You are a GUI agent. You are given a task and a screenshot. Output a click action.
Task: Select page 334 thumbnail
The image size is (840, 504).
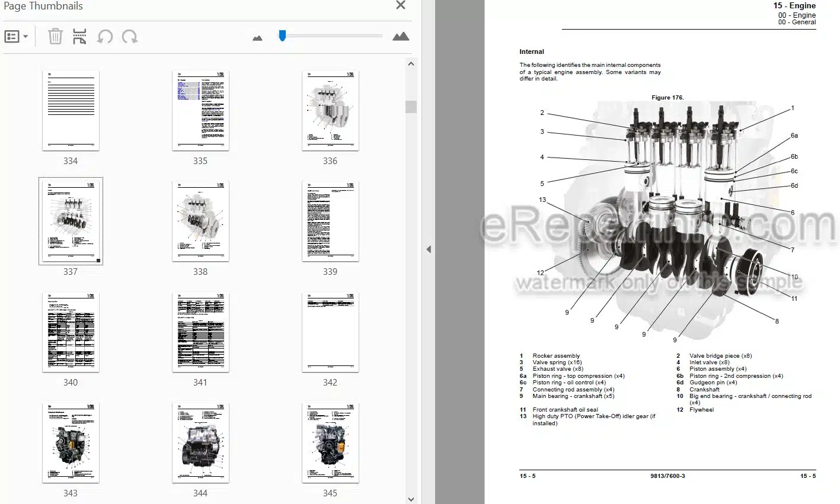pyautogui.click(x=71, y=110)
